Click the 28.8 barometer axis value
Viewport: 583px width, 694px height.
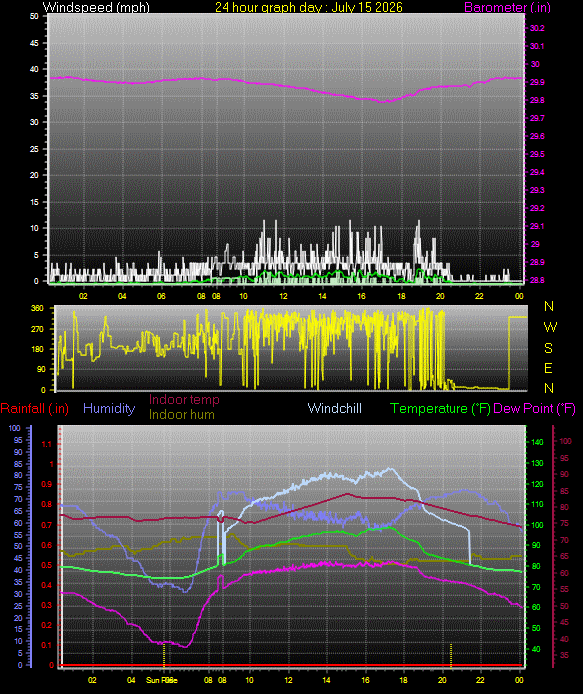(x=537, y=281)
